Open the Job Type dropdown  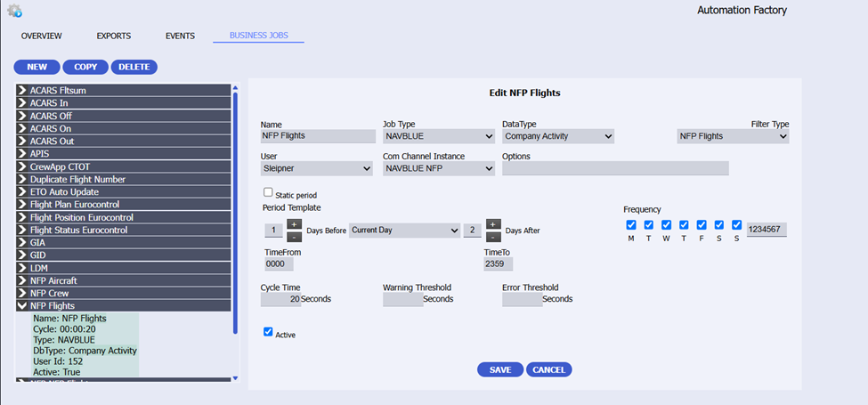point(439,136)
